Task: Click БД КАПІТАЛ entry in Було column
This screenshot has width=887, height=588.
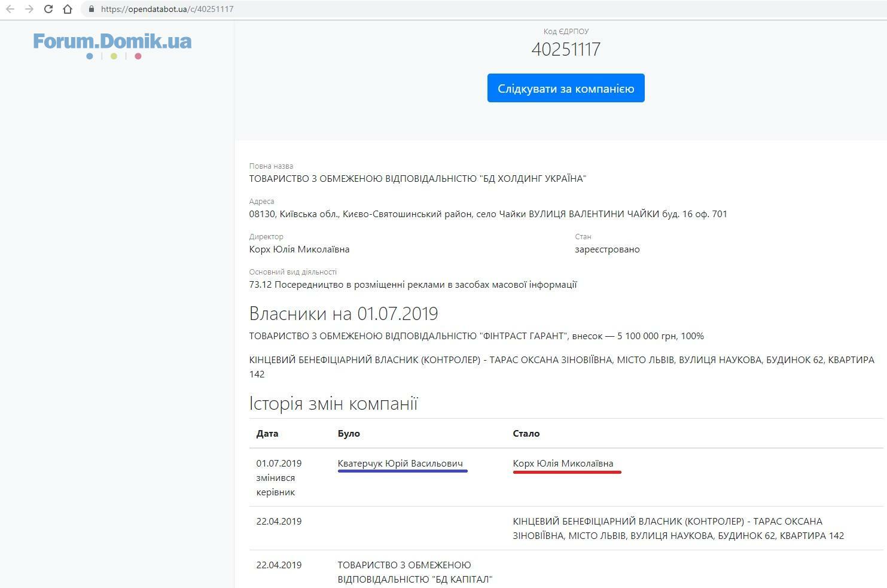Action: click(x=414, y=572)
